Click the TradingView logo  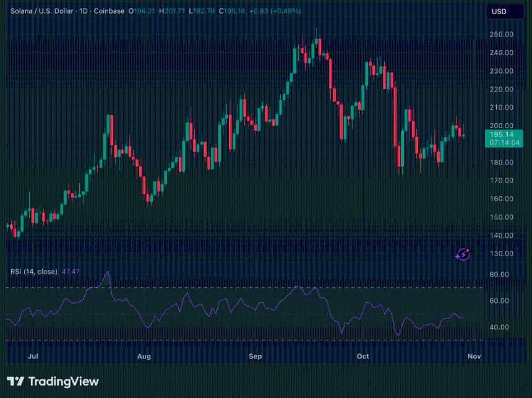pos(53,381)
